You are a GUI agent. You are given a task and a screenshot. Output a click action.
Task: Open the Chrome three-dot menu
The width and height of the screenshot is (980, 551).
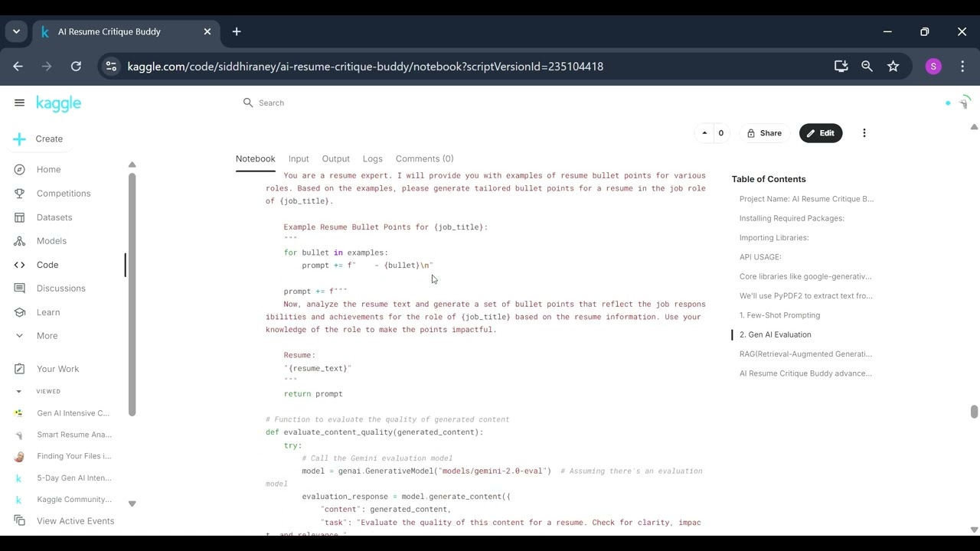click(962, 67)
